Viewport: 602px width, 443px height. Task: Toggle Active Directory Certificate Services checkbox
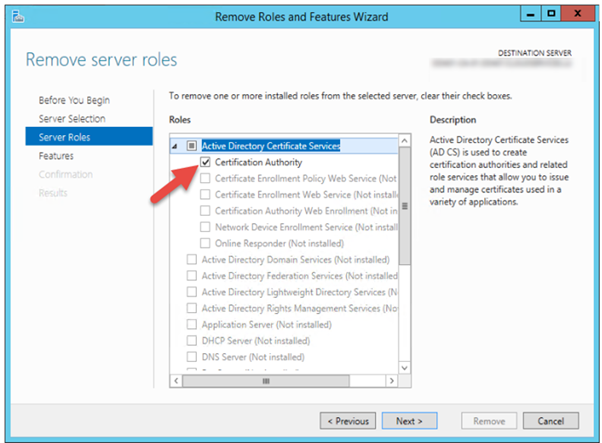(x=192, y=146)
